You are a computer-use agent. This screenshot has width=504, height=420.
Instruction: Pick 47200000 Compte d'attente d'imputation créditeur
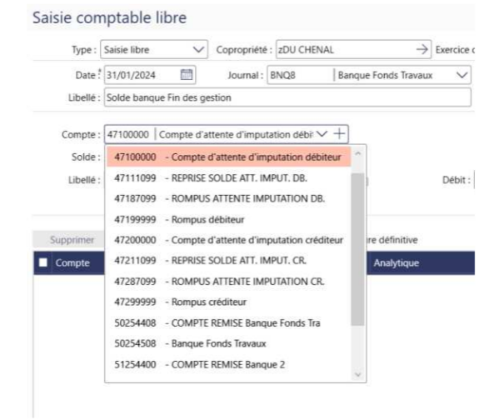point(229,239)
